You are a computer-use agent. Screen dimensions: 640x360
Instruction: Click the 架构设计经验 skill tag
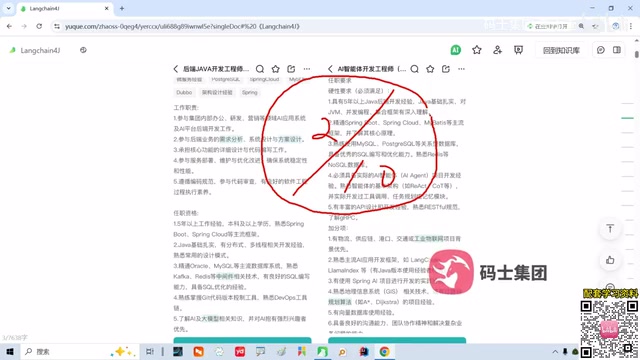217,93
